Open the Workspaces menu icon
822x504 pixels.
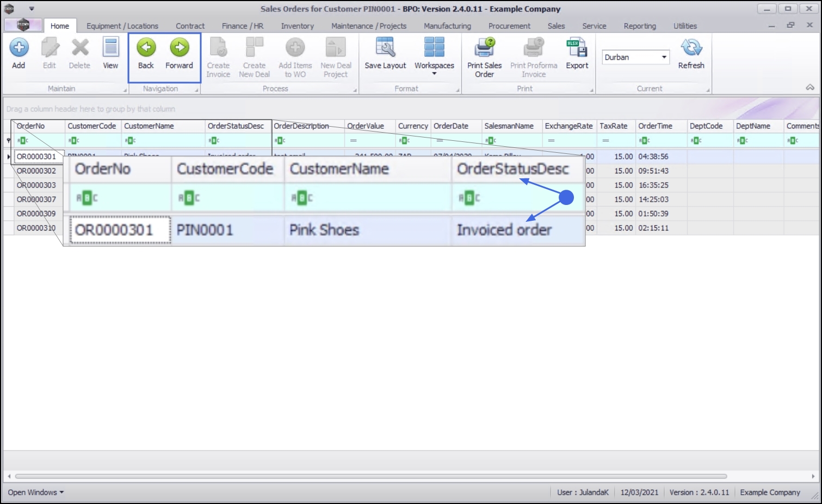(434, 48)
